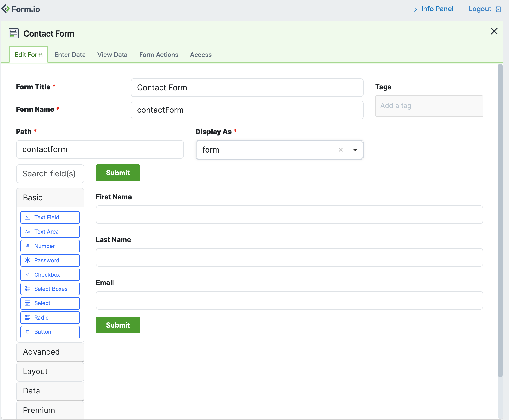The height and width of the screenshot is (420, 509).
Task: Pick the Radio component icon
Action: [x=28, y=318]
